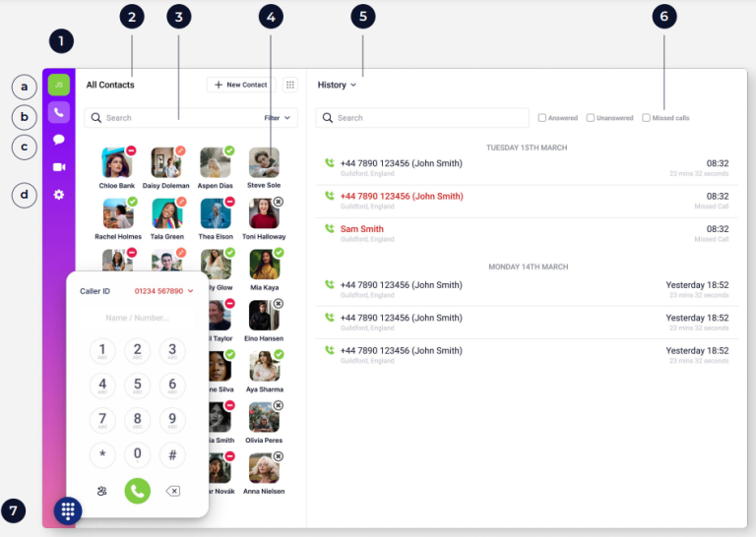This screenshot has height=537, width=756.
Task: Open the Caller ID number dropdown
Action: (x=164, y=291)
